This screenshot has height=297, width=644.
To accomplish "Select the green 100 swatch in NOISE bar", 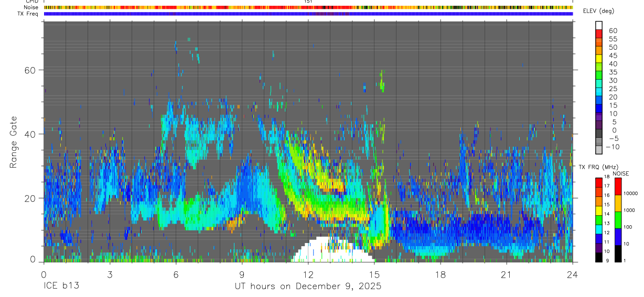I will point(617,220).
